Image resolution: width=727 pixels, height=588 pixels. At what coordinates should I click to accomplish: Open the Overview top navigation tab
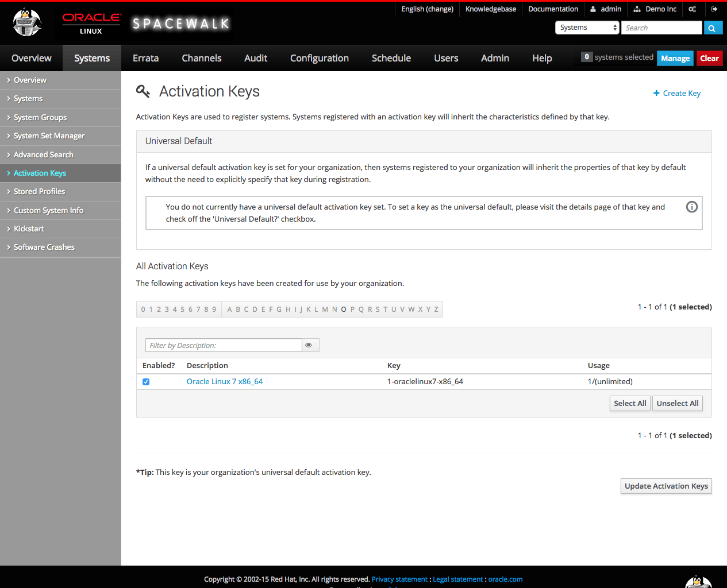32,58
